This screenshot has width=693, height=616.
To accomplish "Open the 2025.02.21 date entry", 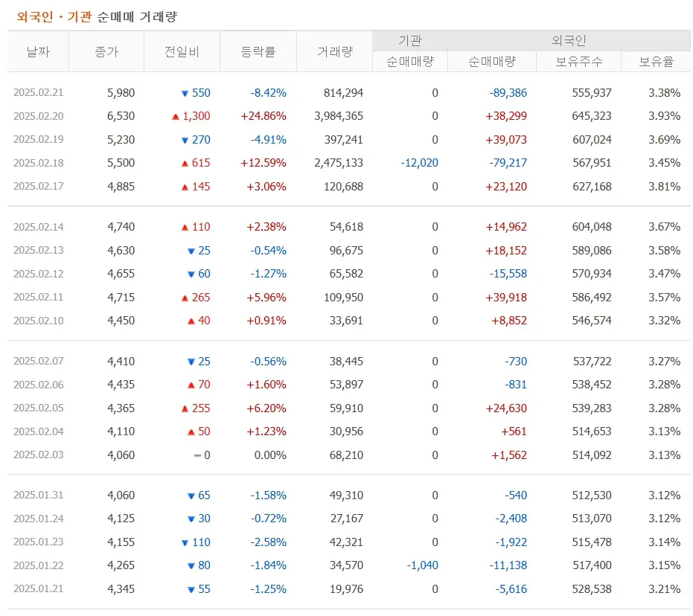I will pyautogui.click(x=39, y=92).
